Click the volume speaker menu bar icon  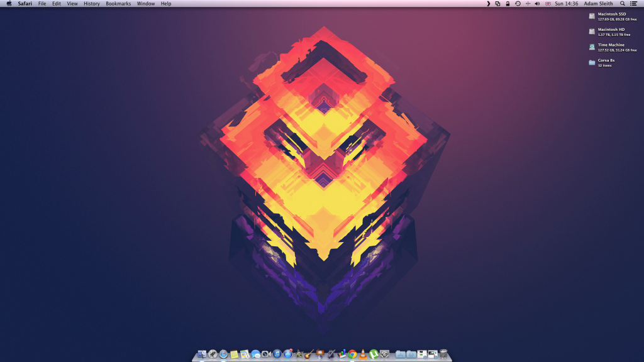click(x=537, y=4)
